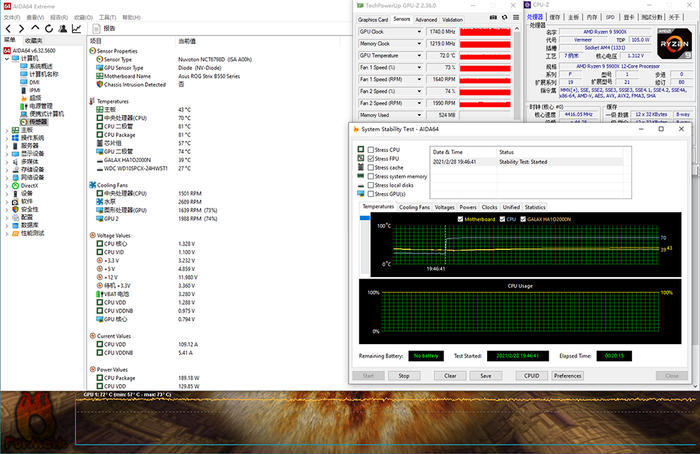Click the Clear button
Viewport: 700px width, 454px height.
pos(450,376)
